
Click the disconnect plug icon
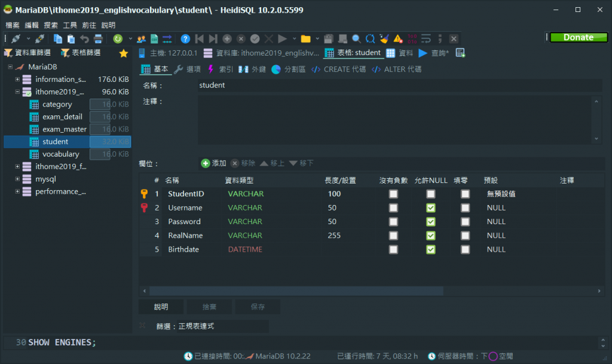pos(39,39)
